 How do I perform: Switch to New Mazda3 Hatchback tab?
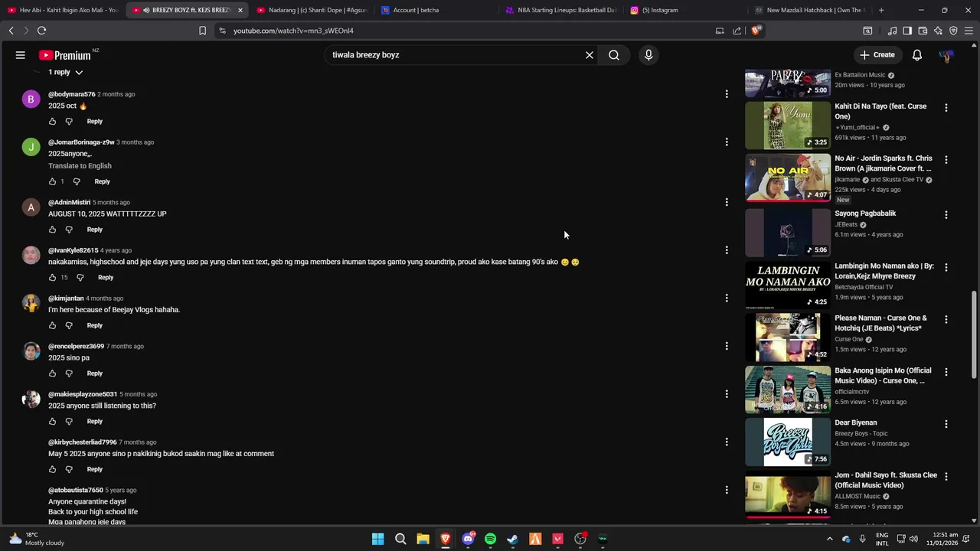[x=810, y=10]
